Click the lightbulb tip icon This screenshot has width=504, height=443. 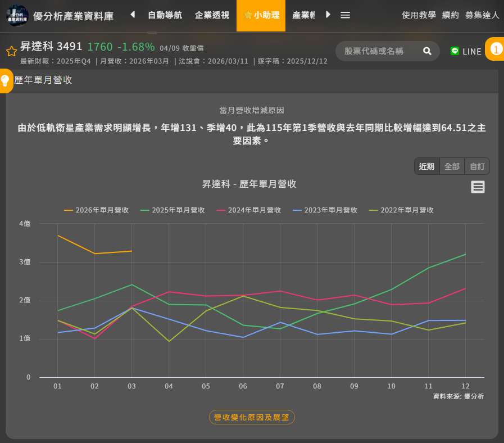tap(5, 80)
